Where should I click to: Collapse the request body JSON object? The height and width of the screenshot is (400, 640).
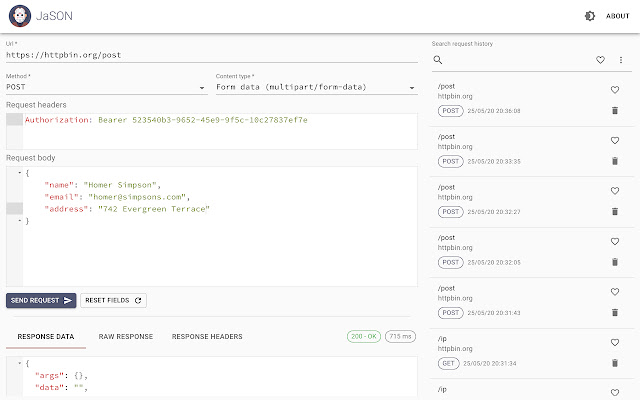(20, 173)
